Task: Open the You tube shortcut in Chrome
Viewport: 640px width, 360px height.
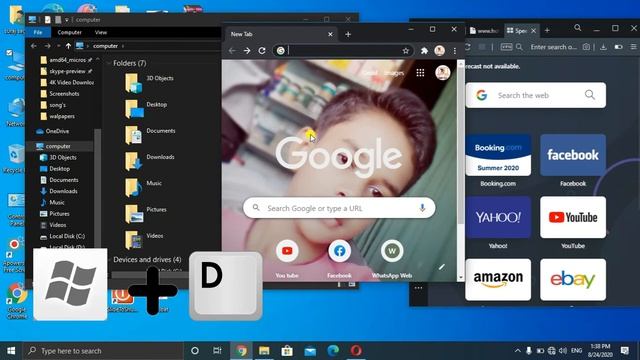Action: pyautogui.click(x=287, y=251)
